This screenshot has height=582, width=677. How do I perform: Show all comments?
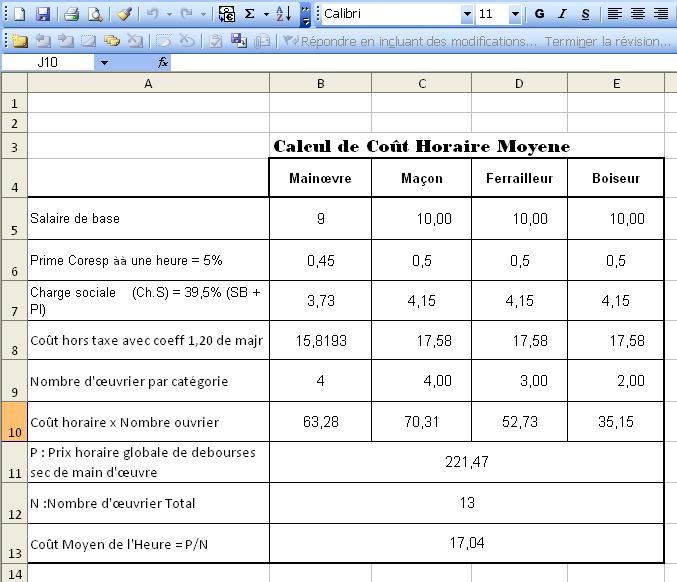pos(112,41)
